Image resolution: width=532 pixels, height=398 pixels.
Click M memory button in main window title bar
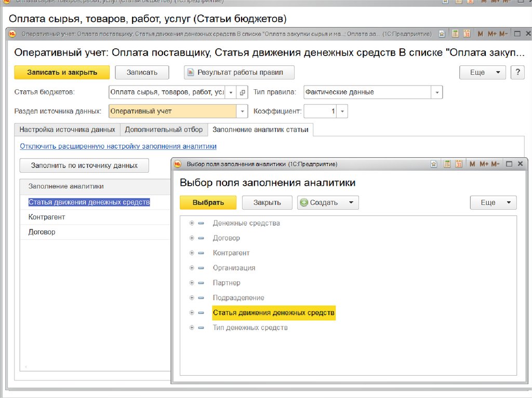pyautogui.click(x=480, y=34)
